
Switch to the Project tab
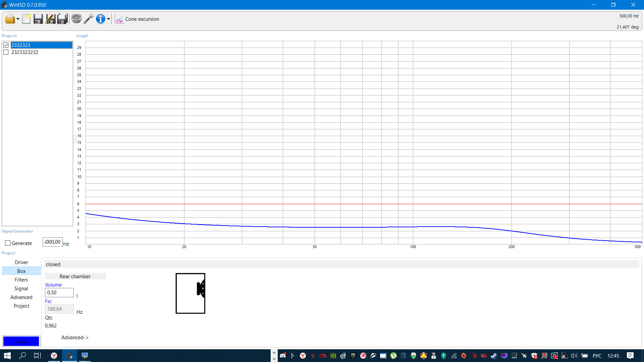[x=21, y=306]
